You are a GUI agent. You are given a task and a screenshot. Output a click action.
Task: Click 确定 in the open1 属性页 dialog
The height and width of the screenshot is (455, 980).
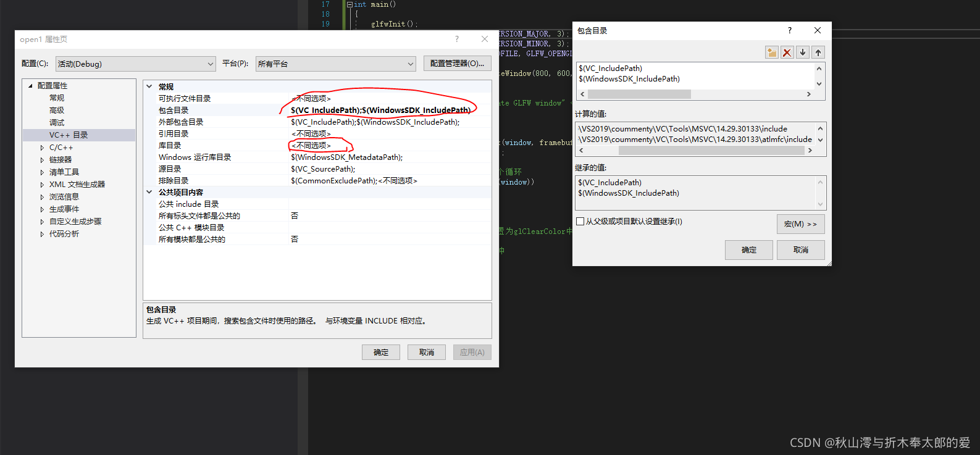(x=381, y=352)
